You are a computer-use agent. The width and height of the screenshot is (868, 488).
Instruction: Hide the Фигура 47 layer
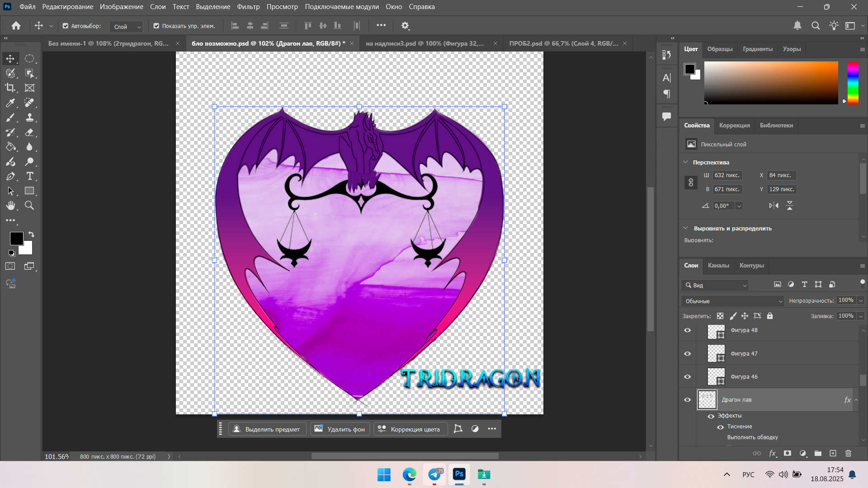[688, 353]
